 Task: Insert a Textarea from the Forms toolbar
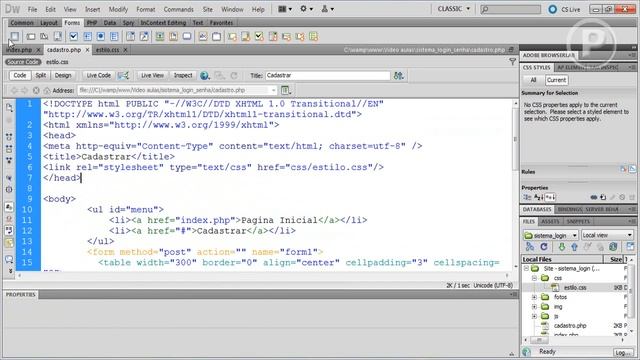point(58,36)
